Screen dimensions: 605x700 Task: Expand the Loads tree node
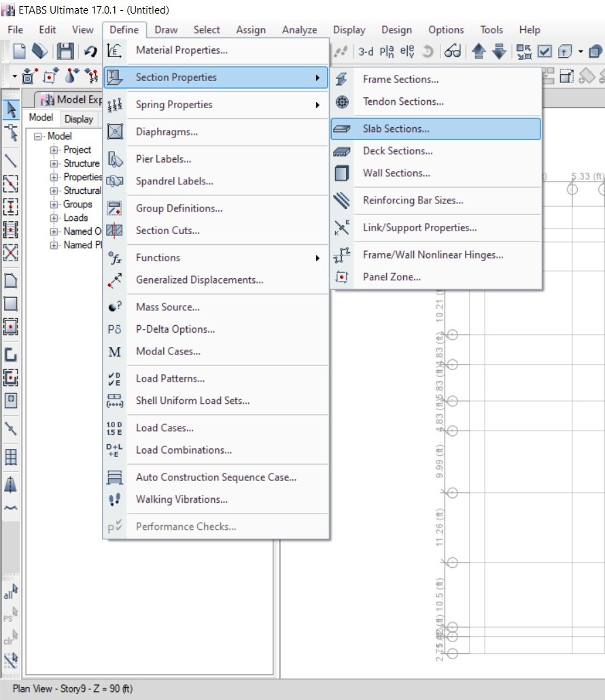click(54, 218)
